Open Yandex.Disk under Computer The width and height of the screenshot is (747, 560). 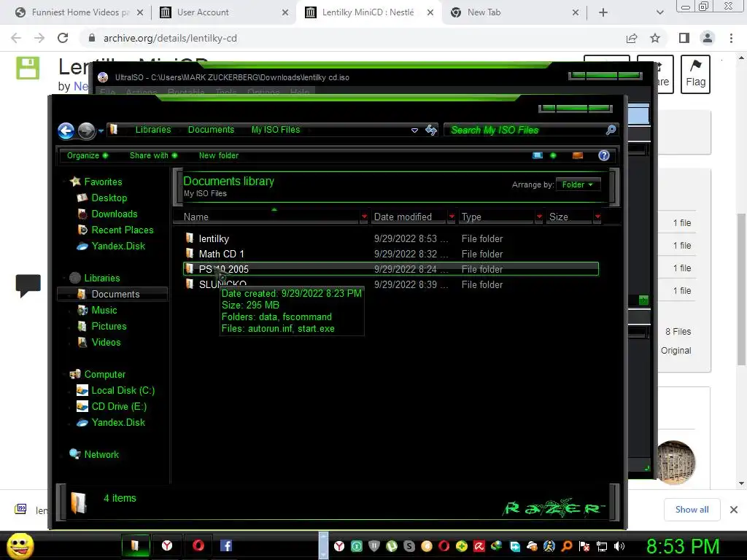pos(118,423)
